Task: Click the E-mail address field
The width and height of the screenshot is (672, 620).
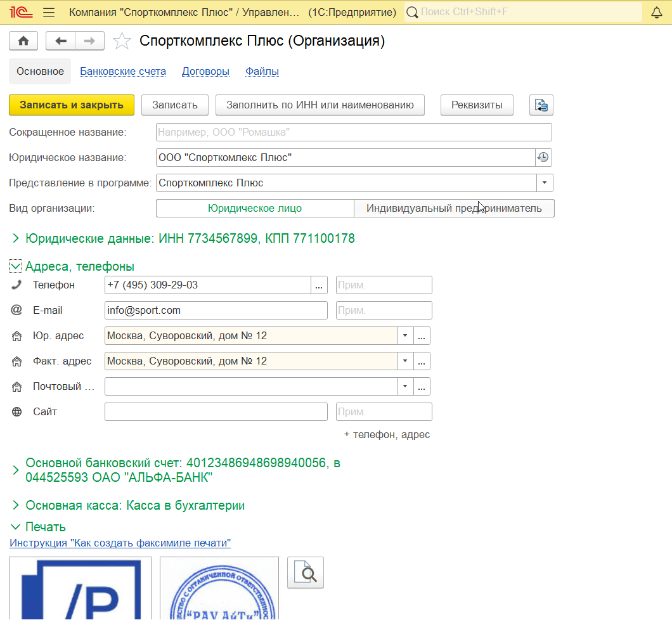Action: (216, 310)
